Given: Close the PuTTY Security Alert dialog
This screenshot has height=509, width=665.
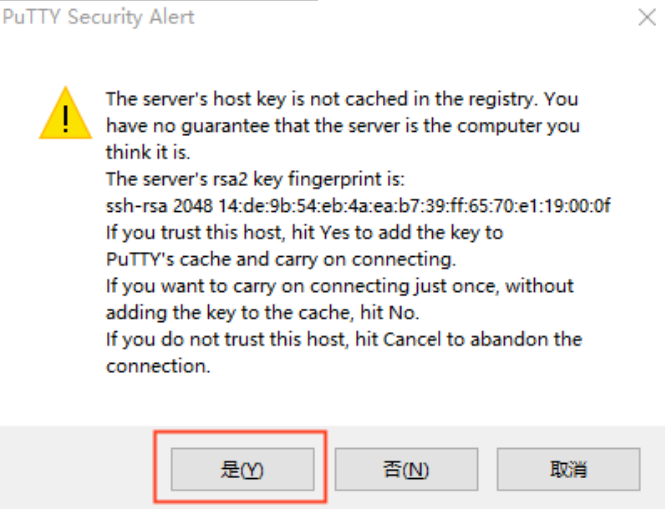Looking at the screenshot, I should 647,17.
